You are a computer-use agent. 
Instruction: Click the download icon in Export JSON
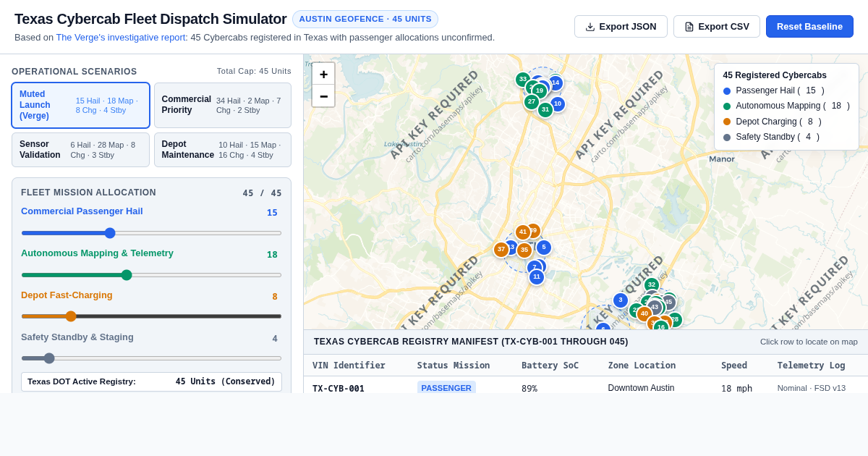590,27
